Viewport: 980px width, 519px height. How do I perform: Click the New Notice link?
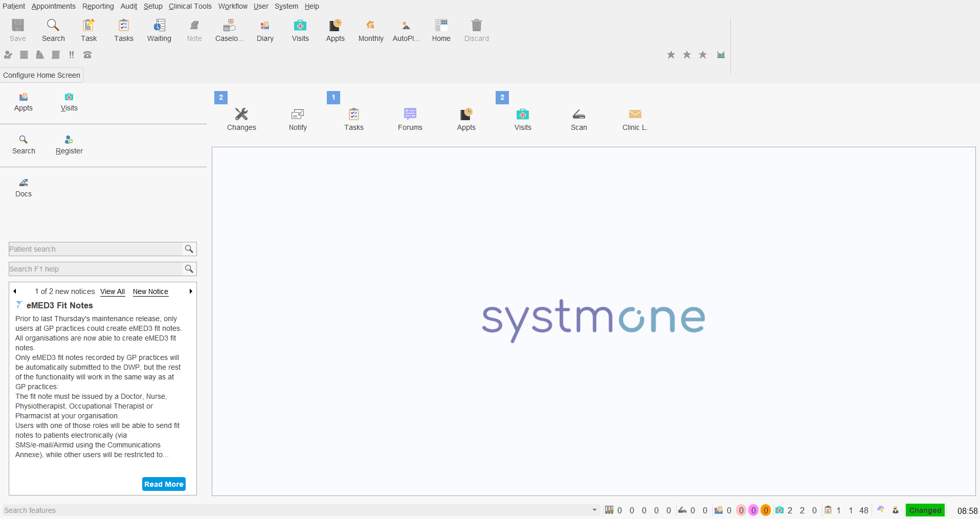[150, 291]
